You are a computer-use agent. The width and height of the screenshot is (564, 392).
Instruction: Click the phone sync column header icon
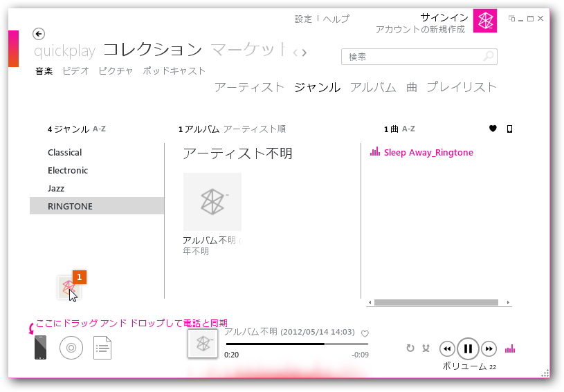[509, 129]
